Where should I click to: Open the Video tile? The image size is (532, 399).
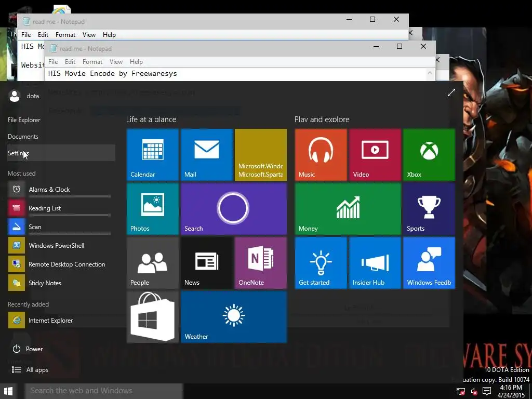[375, 155]
